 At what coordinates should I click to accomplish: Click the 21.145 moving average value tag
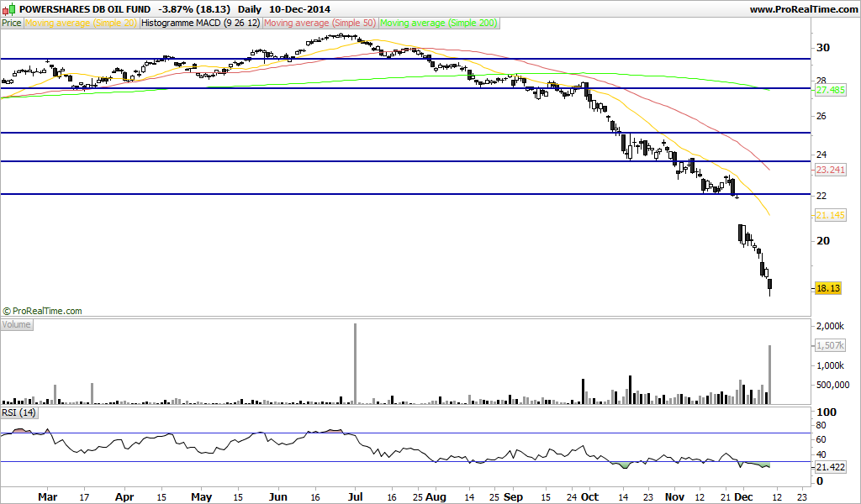830,215
